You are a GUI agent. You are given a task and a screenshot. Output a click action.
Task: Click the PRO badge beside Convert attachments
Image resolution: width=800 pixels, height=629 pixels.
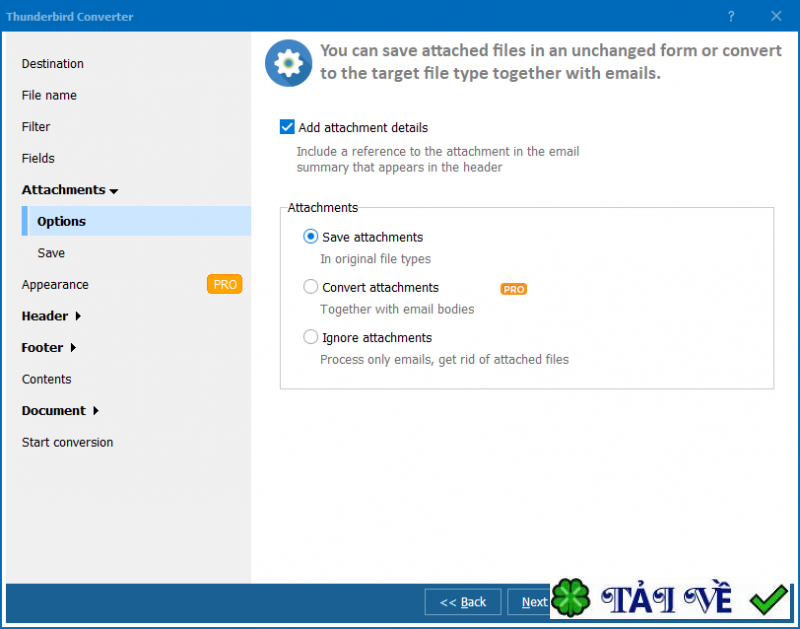[x=513, y=289]
